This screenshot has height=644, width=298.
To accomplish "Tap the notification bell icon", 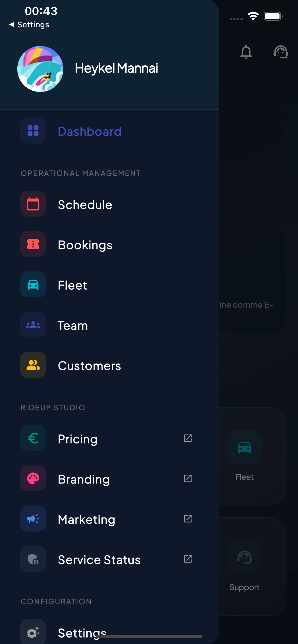I will tap(246, 52).
